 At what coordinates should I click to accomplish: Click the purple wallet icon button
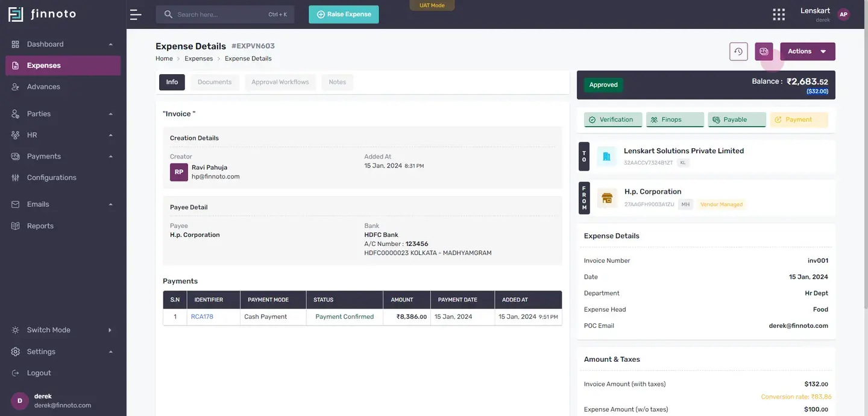pyautogui.click(x=764, y=51)
